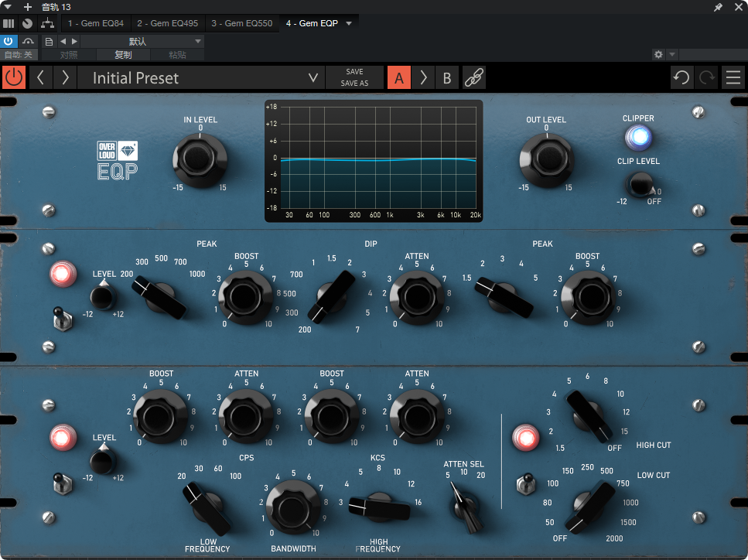748x560 pixels.
Task: Click the plus icon beside 音轨 13
Action: (28, 7)
